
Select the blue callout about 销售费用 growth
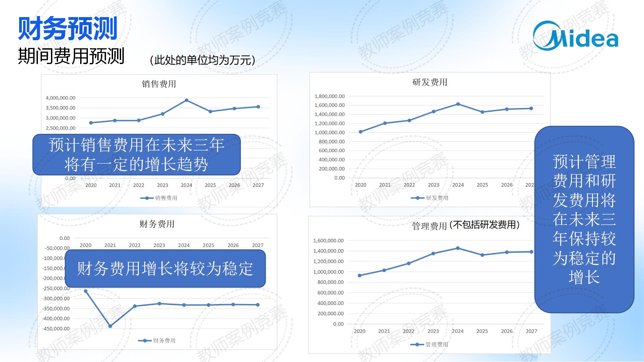point(137,155)
